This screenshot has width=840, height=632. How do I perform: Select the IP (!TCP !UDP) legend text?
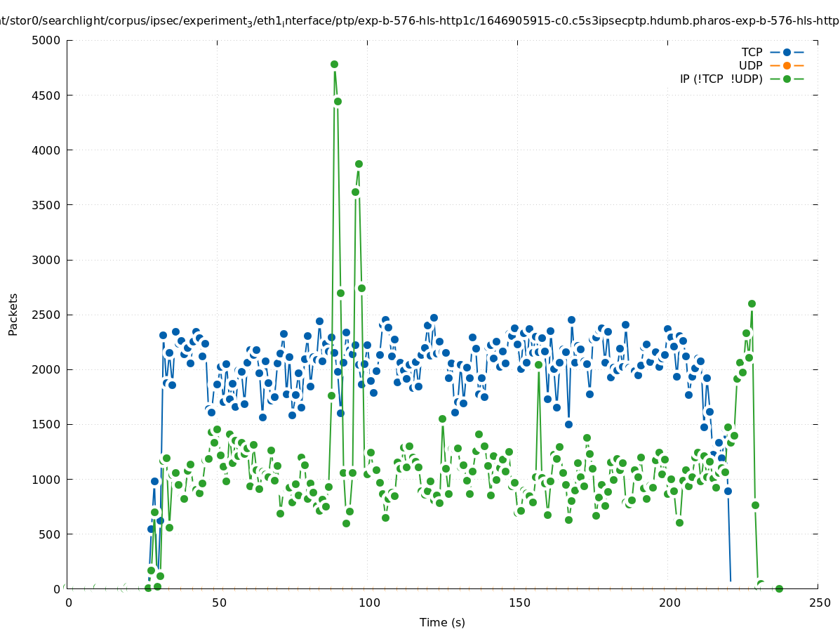pos(721,79)
